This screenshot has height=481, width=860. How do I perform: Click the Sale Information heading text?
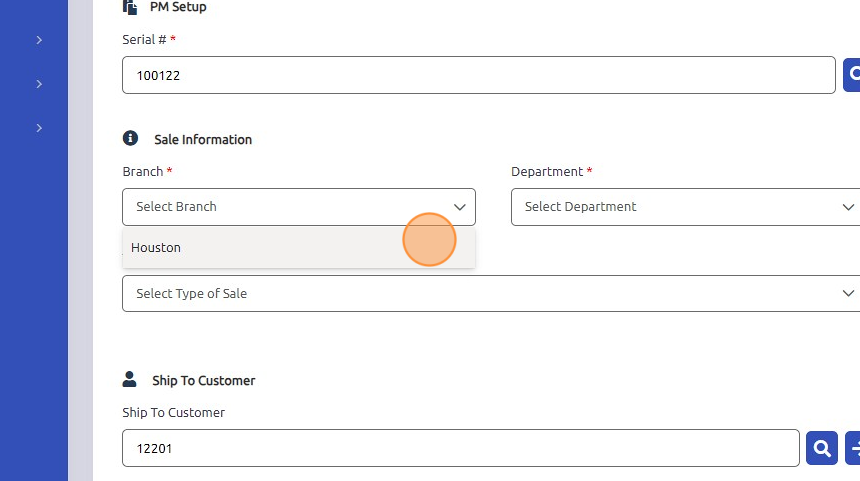(203, 139)
